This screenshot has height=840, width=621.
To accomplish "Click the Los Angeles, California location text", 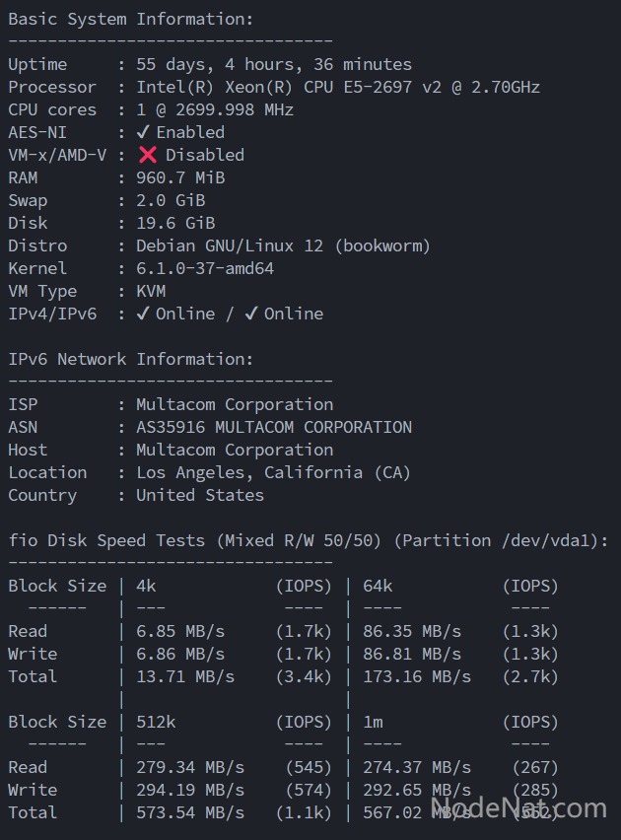I will pyautogui.click(x=273, y=472).
